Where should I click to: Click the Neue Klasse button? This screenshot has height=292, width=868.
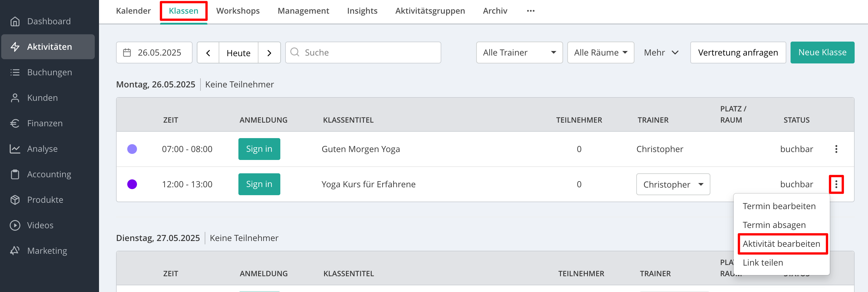[822, 53]
